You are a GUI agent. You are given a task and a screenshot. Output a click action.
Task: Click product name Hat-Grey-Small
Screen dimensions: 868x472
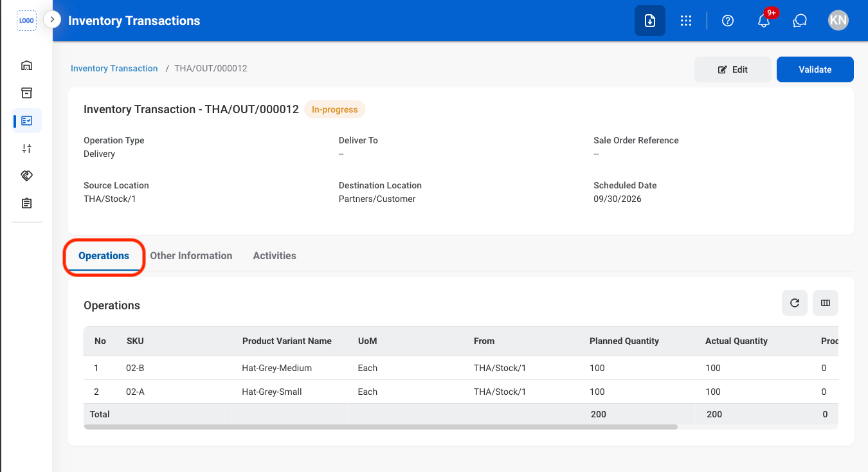point(272,392)
